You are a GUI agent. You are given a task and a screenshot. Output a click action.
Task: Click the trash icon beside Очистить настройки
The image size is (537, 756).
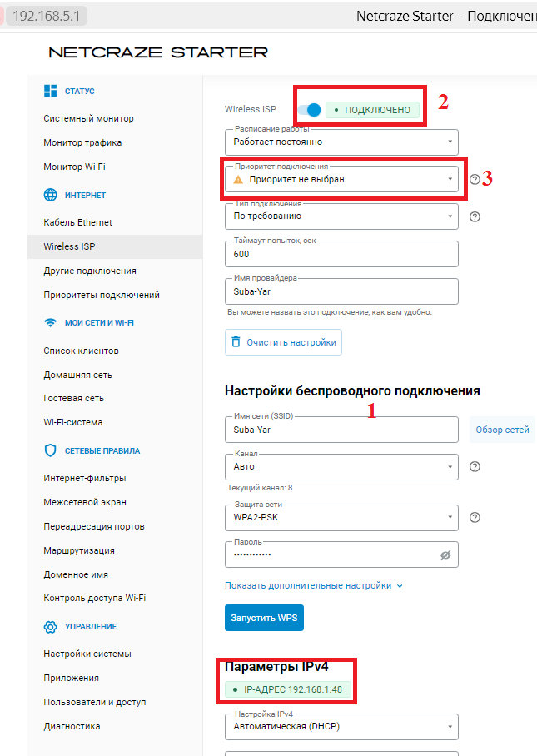click(238, 341)
